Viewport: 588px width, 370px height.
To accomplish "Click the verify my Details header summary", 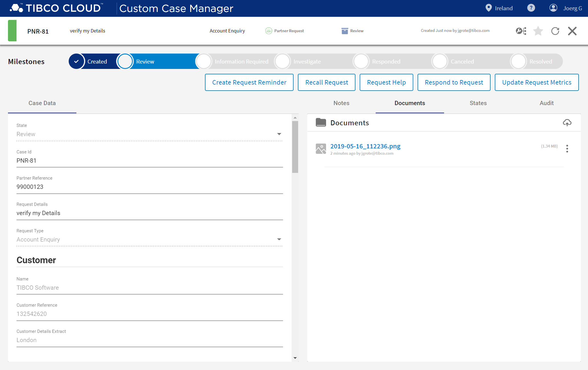I will pyautogui.click(x=88, y=31).
